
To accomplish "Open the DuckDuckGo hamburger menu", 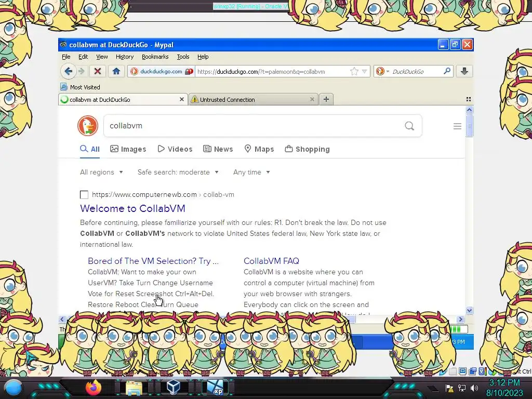I will [x=457, y=126].
